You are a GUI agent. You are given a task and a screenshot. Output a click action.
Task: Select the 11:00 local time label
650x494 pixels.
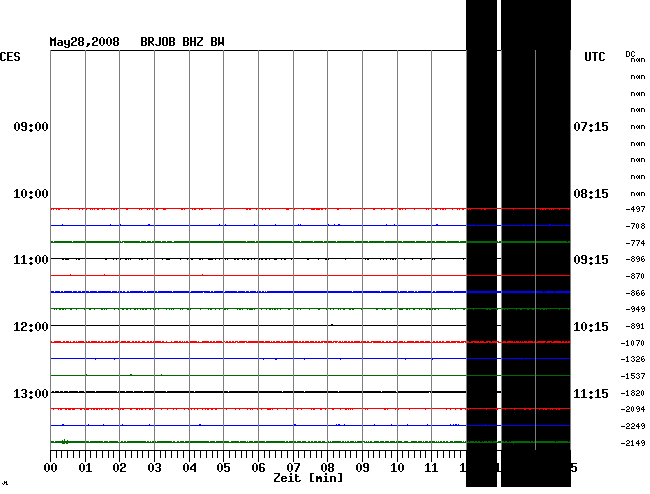31,260
